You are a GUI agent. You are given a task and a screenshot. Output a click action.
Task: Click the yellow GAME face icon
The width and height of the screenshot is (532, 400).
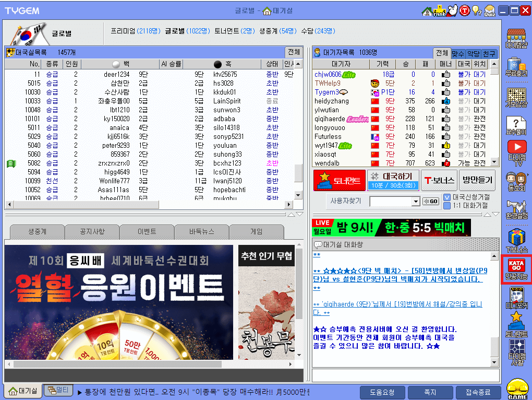pos(517,389)
